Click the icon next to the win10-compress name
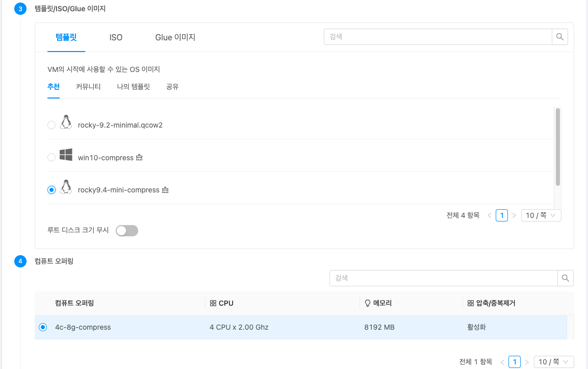 click(139, 158)
